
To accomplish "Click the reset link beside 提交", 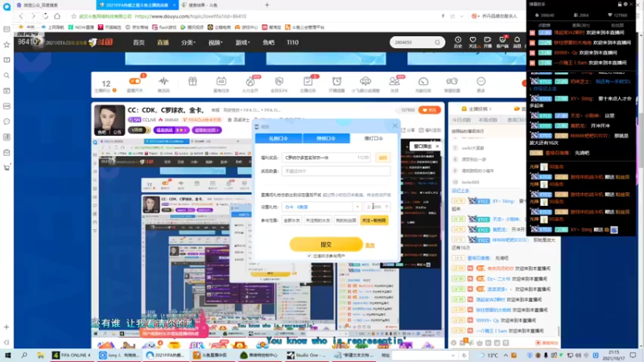I will pos(370,245).
